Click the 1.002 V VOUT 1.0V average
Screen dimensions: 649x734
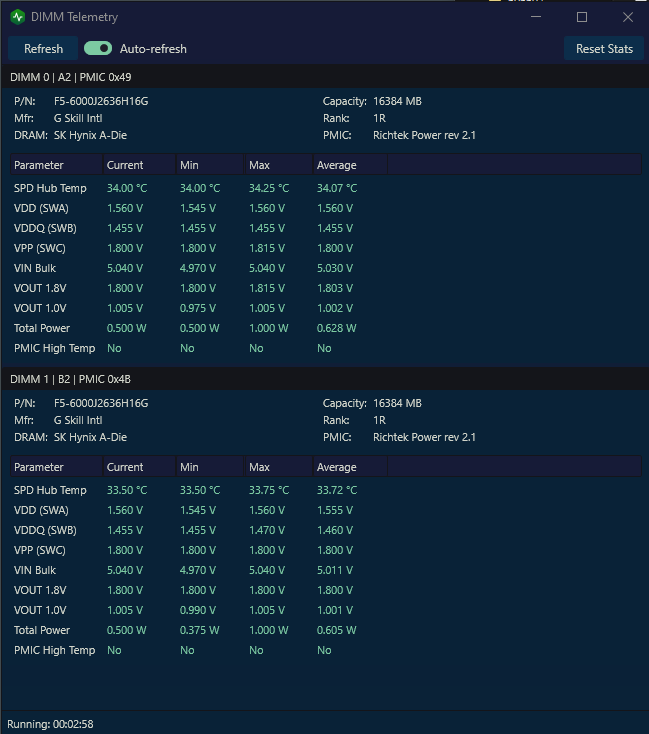[335, 308]
